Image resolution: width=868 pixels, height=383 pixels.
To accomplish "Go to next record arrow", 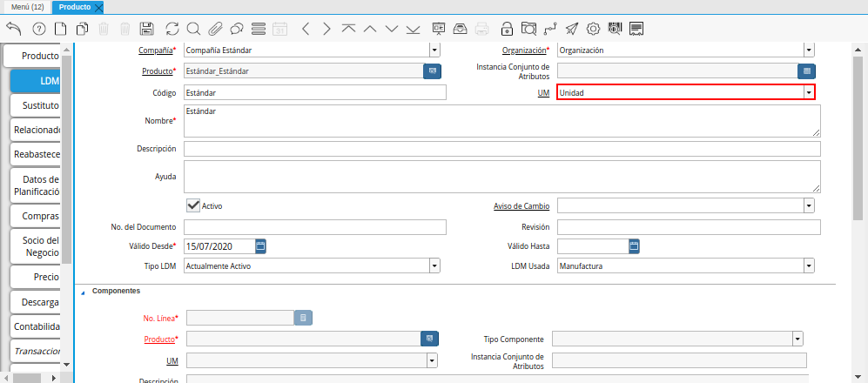I will tap(326, 29).
